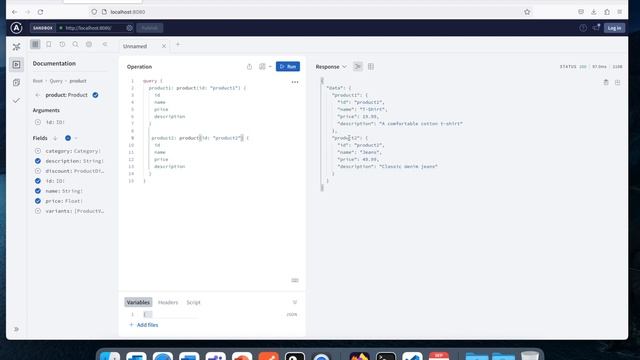
Task: Click the browser address bar localhost:8080
Action: [x=128, y=12]
